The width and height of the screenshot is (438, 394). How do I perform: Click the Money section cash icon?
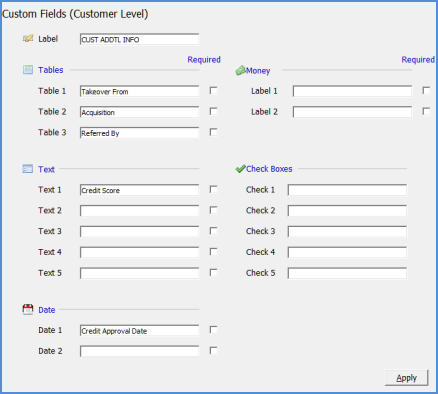pos(240,70)
